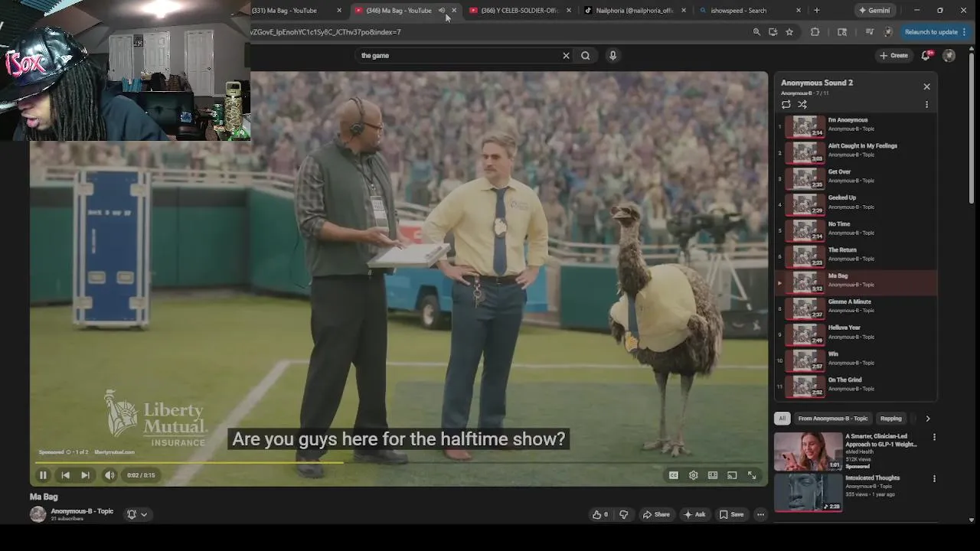The width and height of the screenshot is (980, 551).
Task: Open playlist options three-dot menu
Action: [926, 105]
